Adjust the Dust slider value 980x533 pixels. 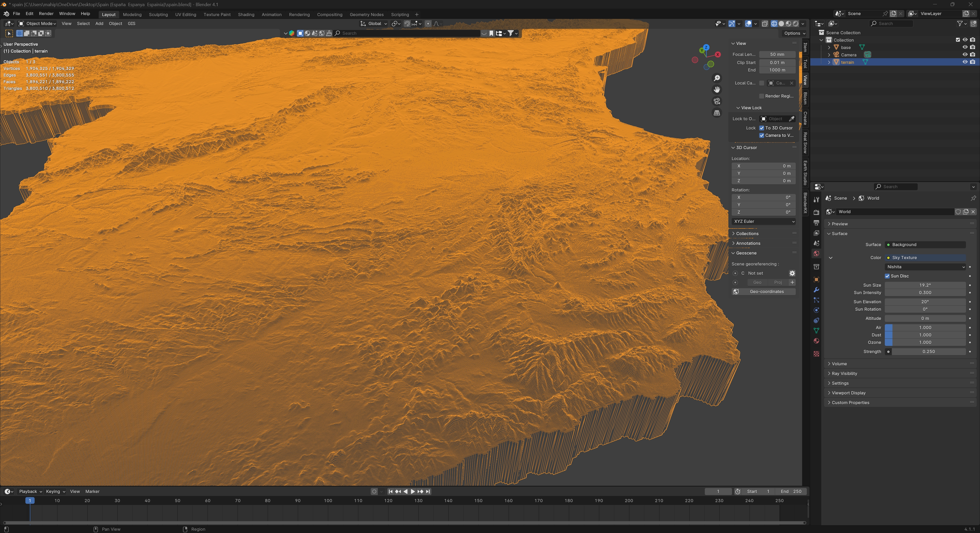coord(925,335)
